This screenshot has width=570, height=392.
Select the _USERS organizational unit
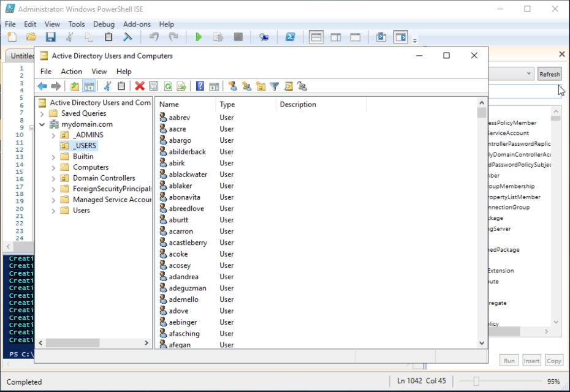(x=85, y=146)
